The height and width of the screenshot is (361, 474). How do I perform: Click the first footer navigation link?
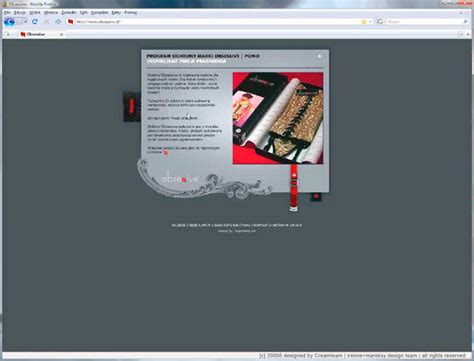[179, 225]
